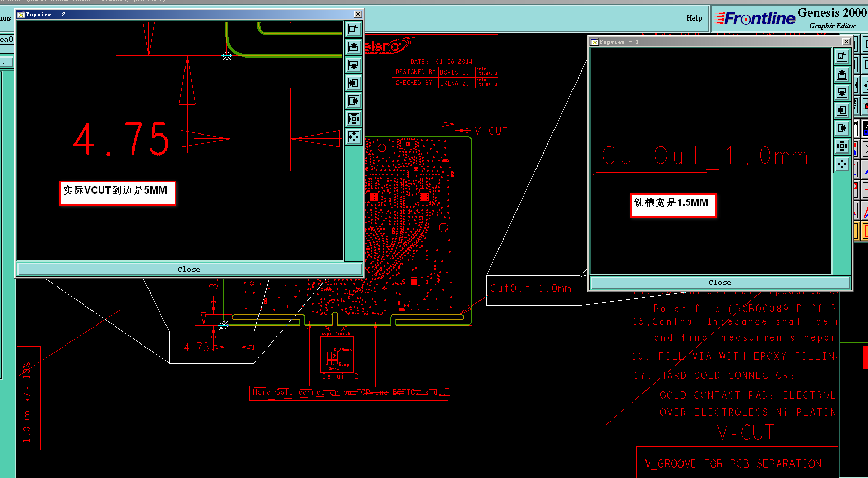Open the Help menu
This screenshot has width=868, height=478.
click(x=694, y=18)
